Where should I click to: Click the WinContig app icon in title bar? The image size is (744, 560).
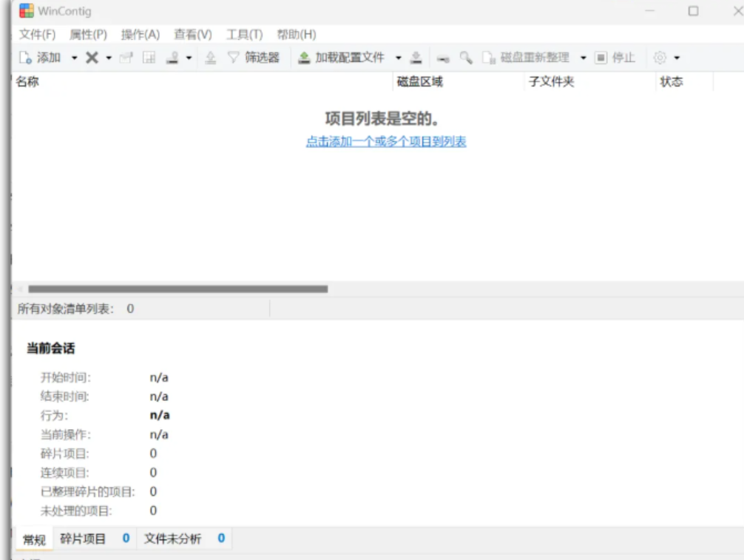27,11
